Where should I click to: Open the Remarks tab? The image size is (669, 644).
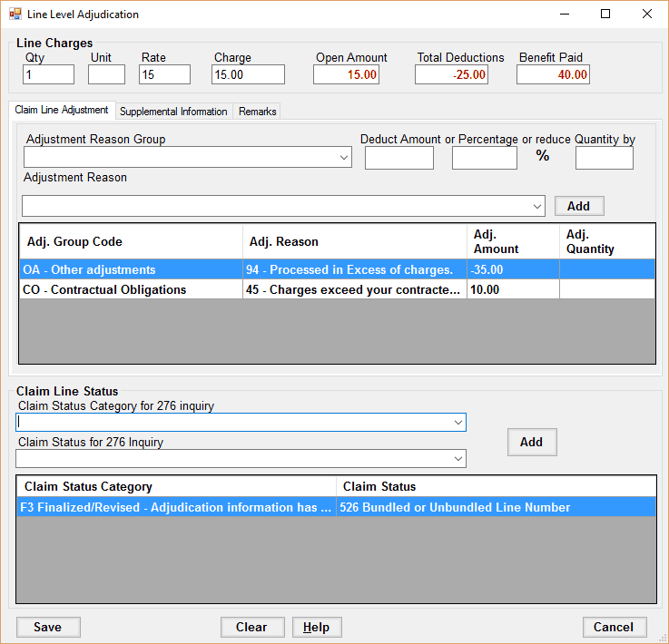pos(257,112)
